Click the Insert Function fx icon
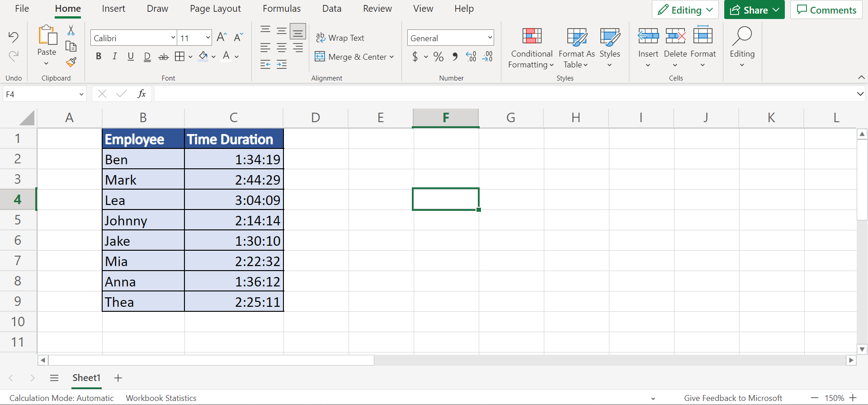 point(142,94)
